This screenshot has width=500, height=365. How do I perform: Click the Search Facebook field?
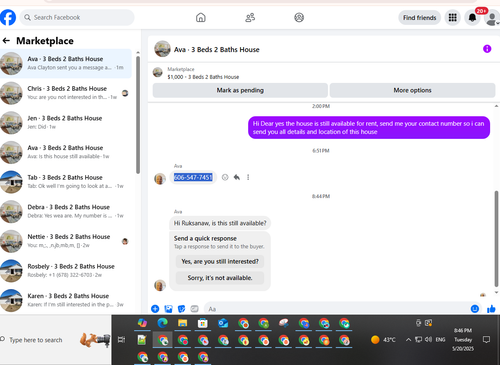tap(77, 17)
